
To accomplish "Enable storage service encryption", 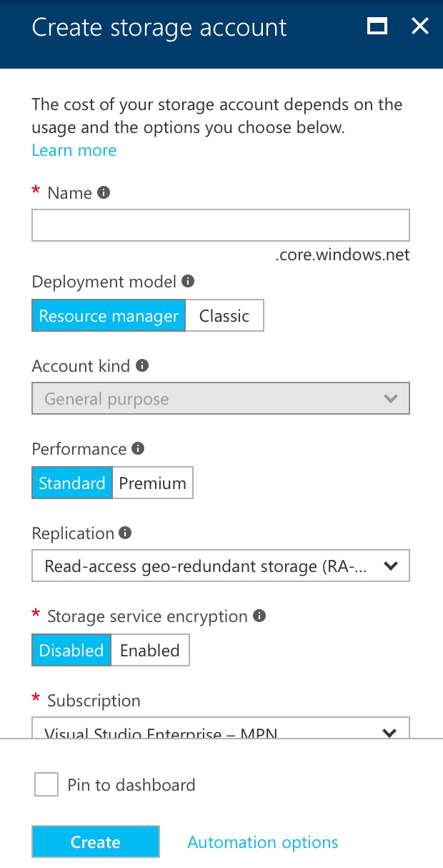I will tap(150, 650).
